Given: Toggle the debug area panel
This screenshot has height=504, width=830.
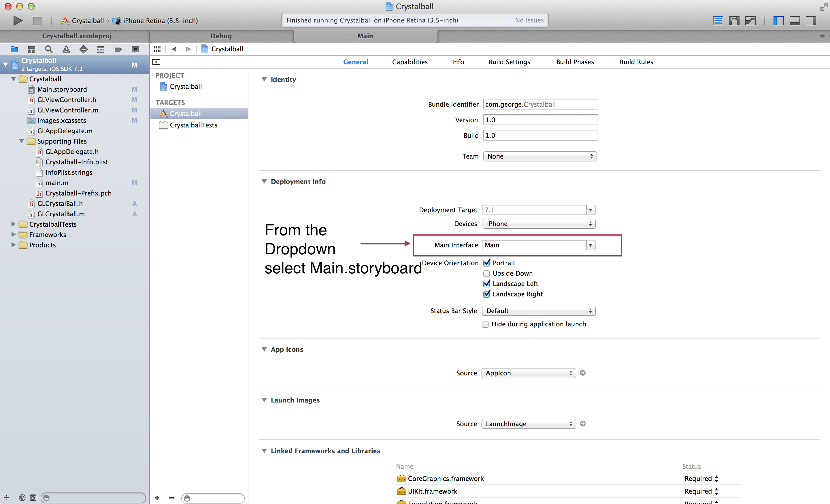Looking at the screenshot, I should [794, 21].
